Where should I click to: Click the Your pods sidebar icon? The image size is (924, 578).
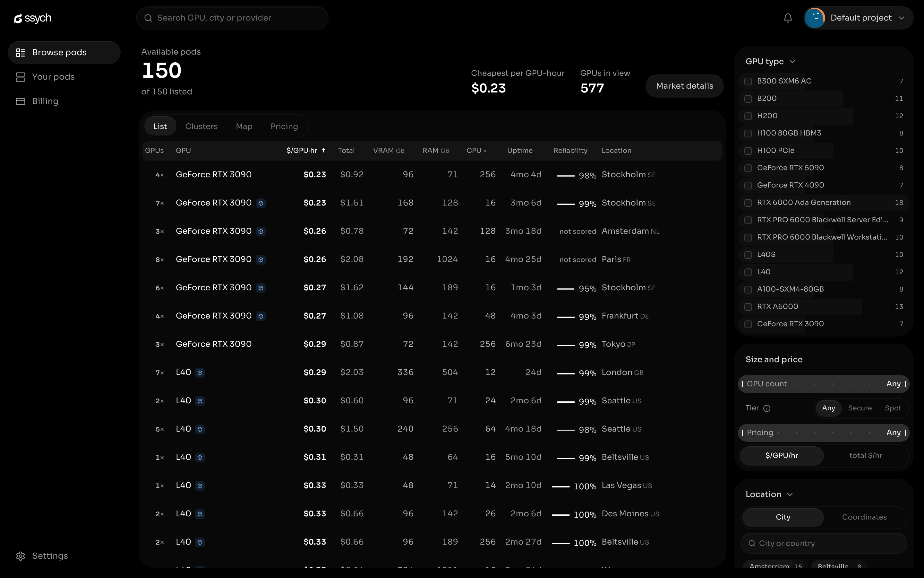21,77
